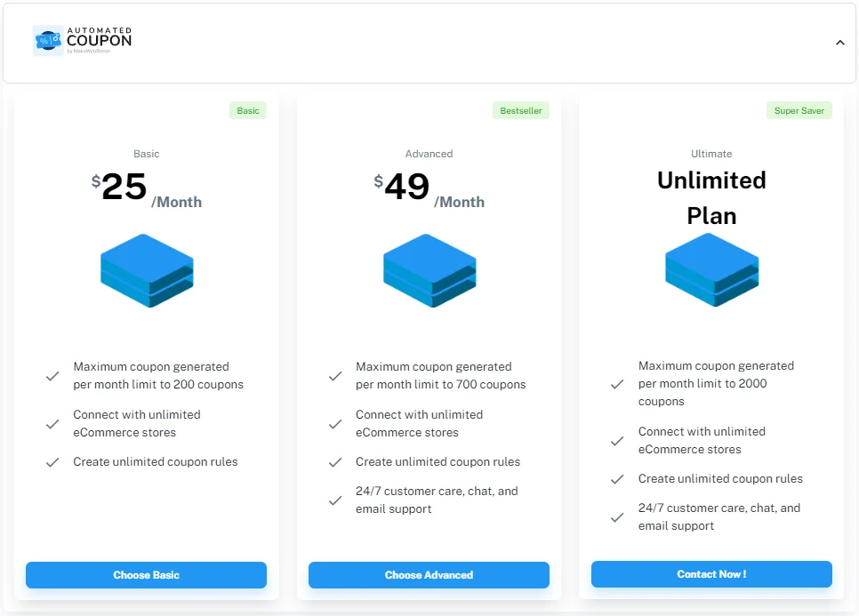
Task: Select the Unlimited Plan title text
Action: pyautogui.click(x=711, y=197)
